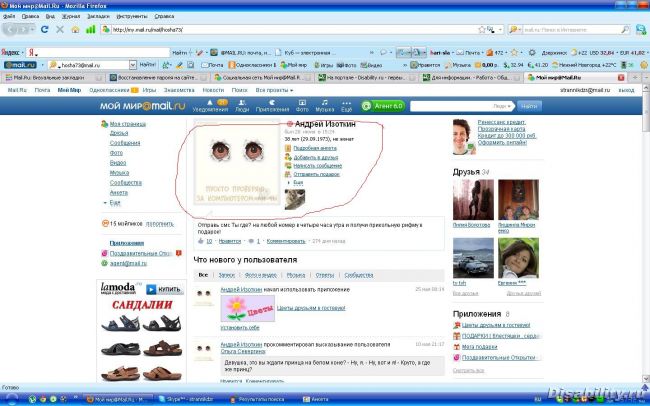Viewport: 650px width, 406px height.
Task: Click the green signal bars toolbar icon
Action: [90, 29]
